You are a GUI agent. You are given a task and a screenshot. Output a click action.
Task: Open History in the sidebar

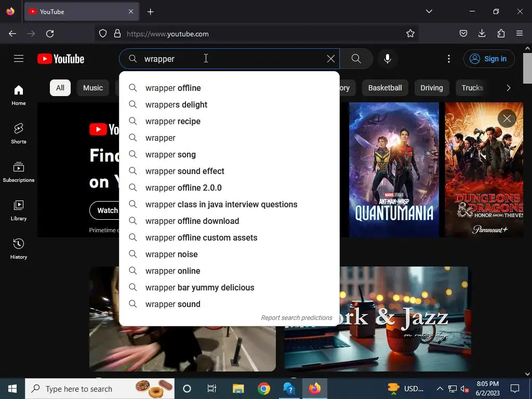click(x=19, y=249)
